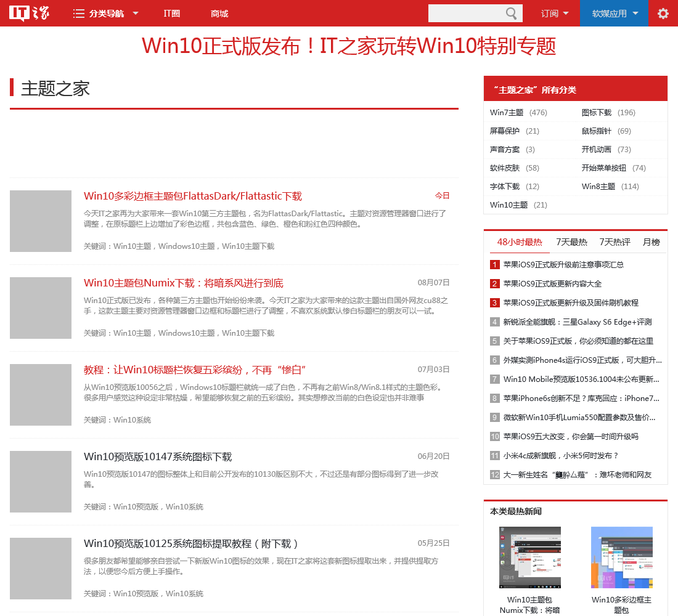Viewport: 678px width, 616px height.
Task: Open the 屏幕保护 category
Action: 505,131
